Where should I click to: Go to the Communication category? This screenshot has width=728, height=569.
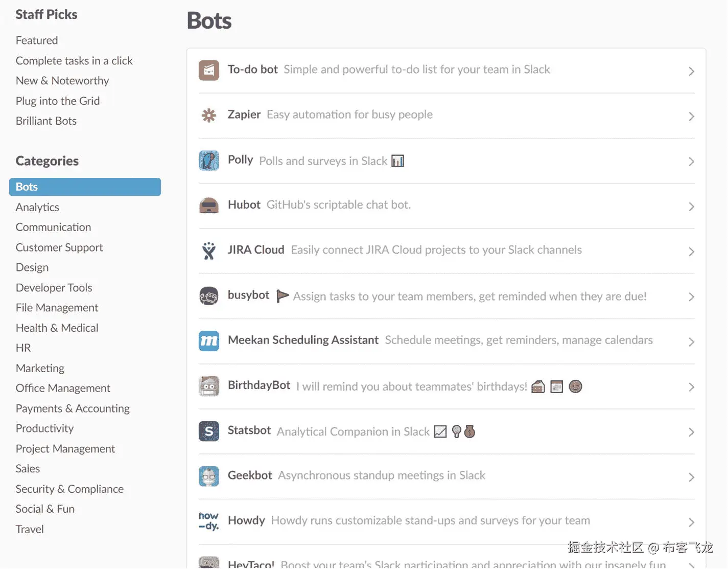(53, 227)
